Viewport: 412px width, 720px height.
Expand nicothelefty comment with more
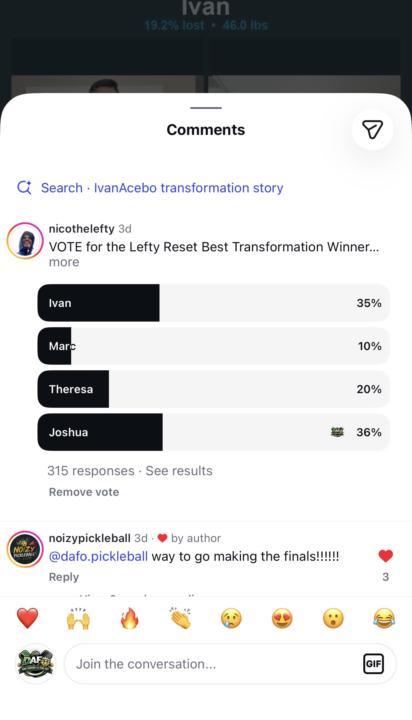pyautogui.click(x=64, y=262)
